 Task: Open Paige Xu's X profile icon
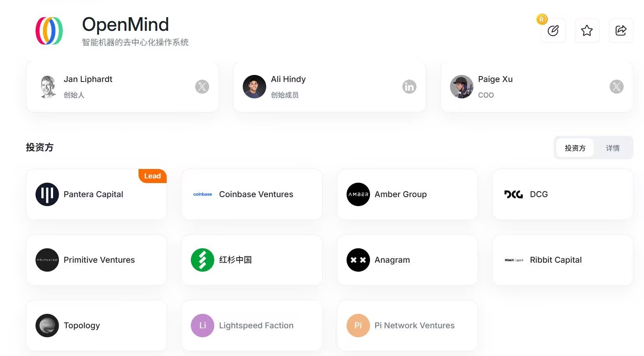tap(617, 87)
